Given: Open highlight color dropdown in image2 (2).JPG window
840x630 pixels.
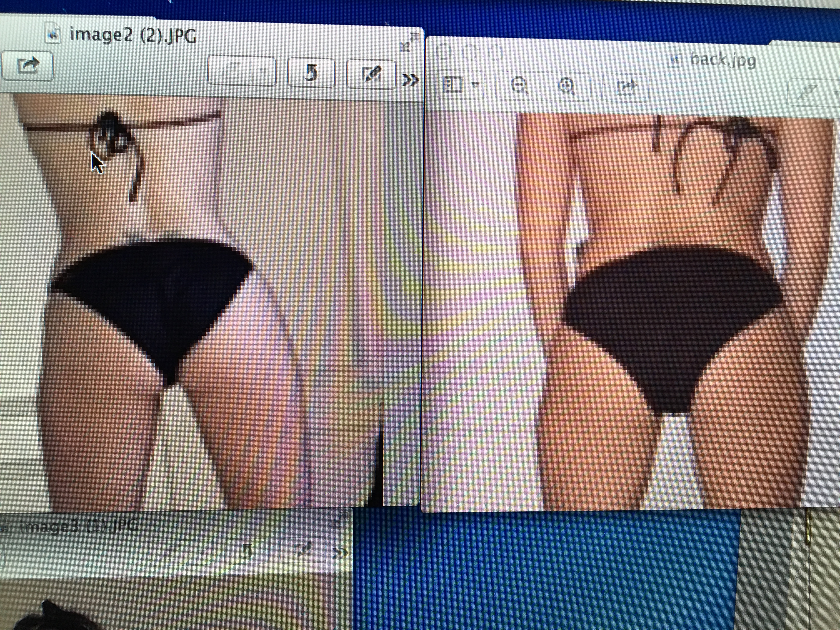Looking at the screenshot, I should (x=264, y=71).
